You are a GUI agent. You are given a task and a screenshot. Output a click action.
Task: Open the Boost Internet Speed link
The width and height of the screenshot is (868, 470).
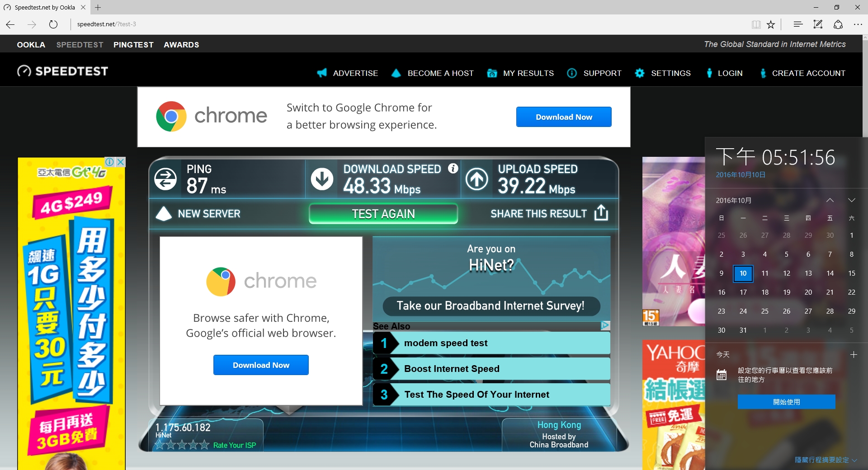coord(491,369)
